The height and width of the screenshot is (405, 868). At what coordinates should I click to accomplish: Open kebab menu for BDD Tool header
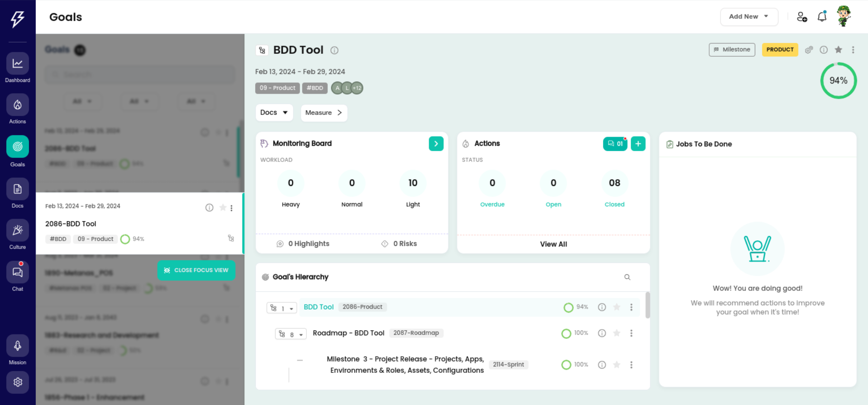point(853,50)
